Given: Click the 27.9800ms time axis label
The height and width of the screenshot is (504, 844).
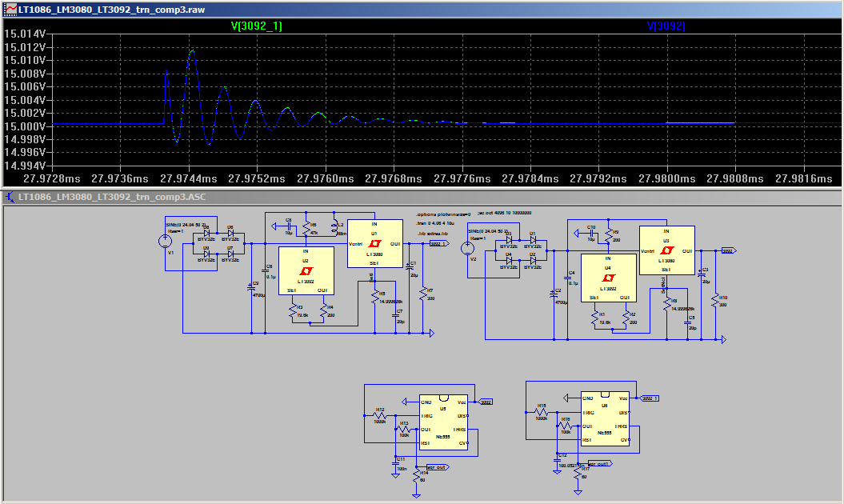Looking at the screenshot, I should click(x=667, y=178).
